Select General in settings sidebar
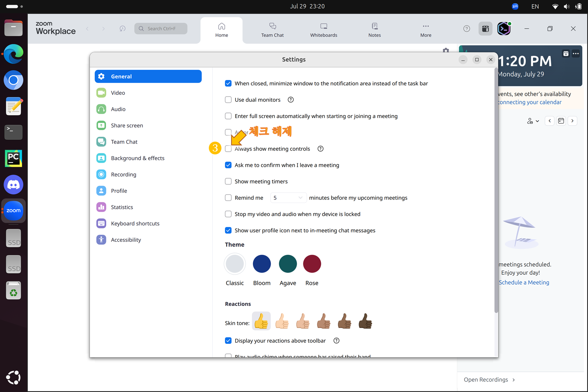 (x=148, y=76)
